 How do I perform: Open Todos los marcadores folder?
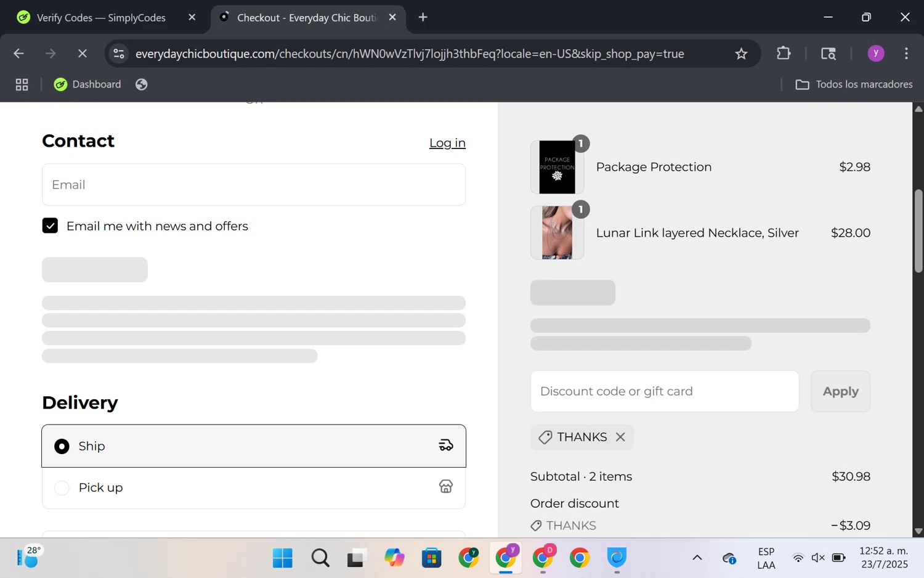[854, 84]
